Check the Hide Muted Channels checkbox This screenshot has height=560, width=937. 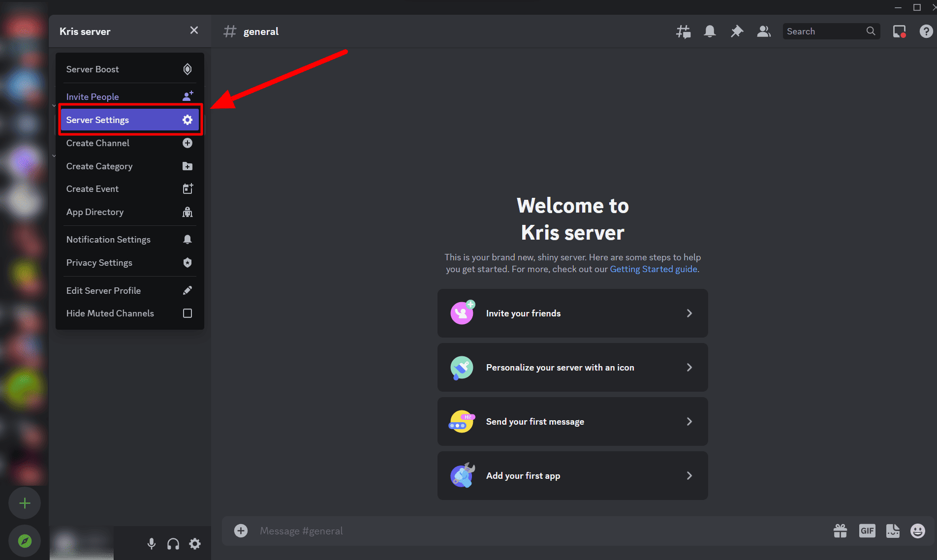pyautogui.click(x=187, y=313)
